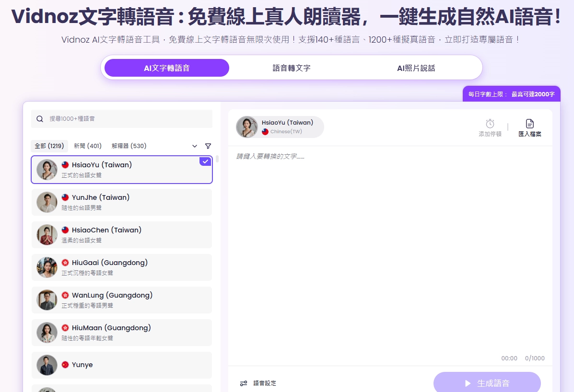574x392 pixels.
Task: Click the play icon on 生成語音
Action: [468, 383]
